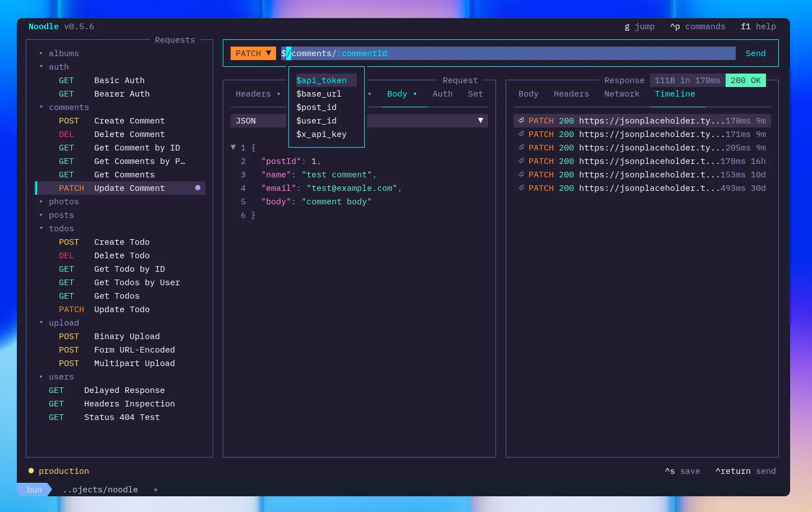Image resolution: width=812 pixels, height=512 pixels.
Task: Click ^return send in footer
Action: 746,471
